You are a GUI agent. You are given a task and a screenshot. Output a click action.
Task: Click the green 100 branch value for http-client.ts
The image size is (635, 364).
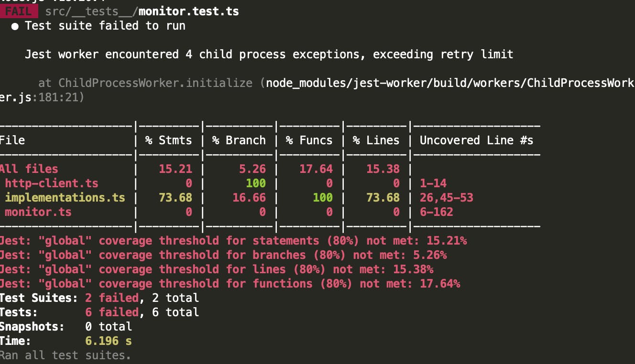(255, 183)
